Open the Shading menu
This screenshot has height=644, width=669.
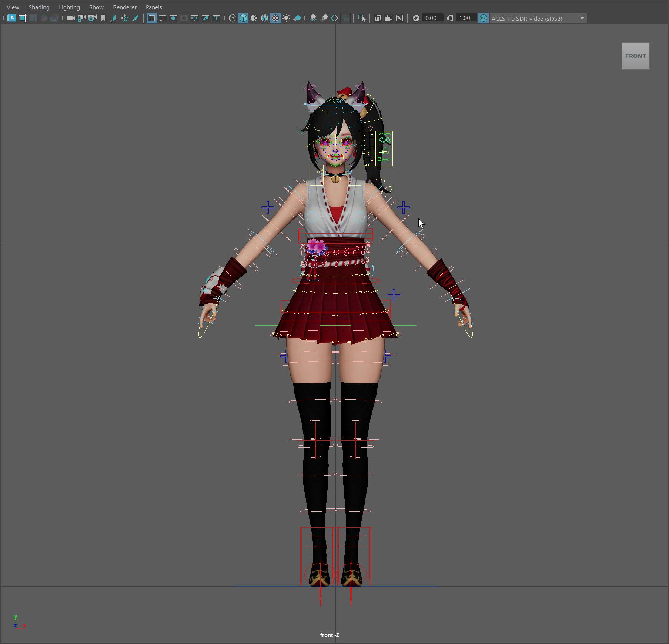tap(39, 7)
